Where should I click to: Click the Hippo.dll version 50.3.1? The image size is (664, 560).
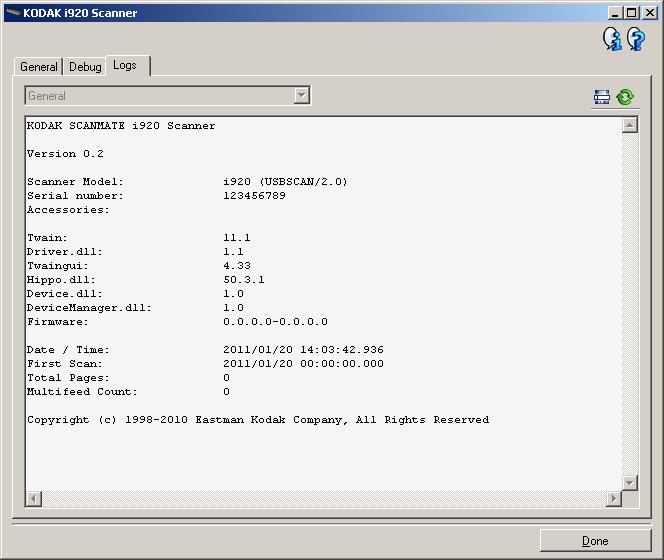(x=244, y=280)
